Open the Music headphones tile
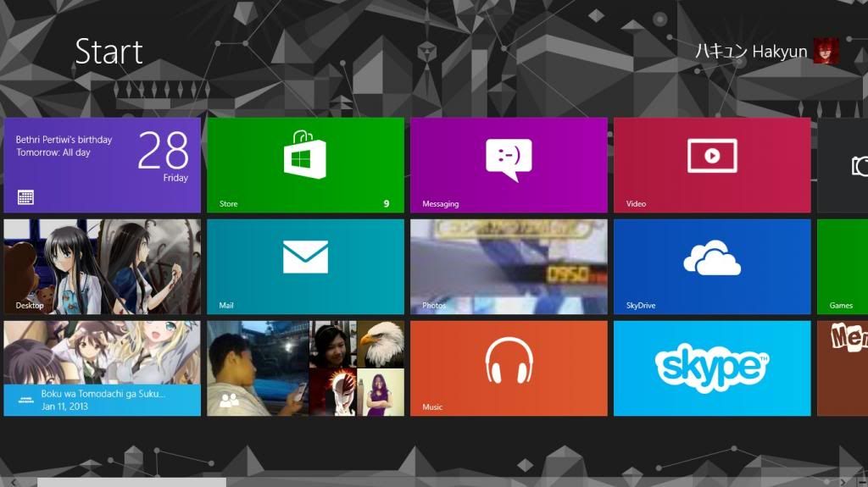Screen dimensions: 868x487 (509, 368)
